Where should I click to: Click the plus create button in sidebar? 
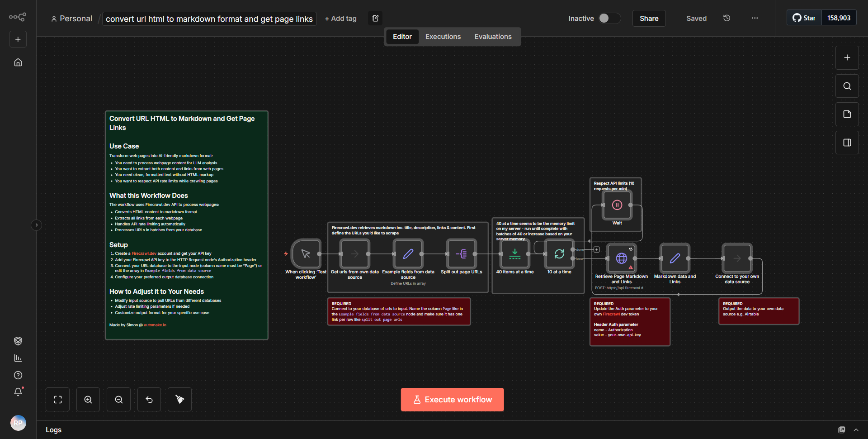[18, 39]
